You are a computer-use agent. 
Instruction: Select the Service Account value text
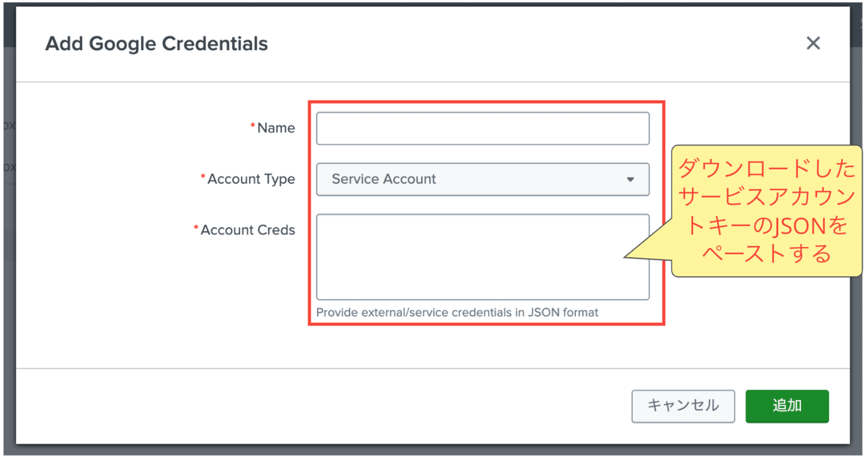(384, 179)
